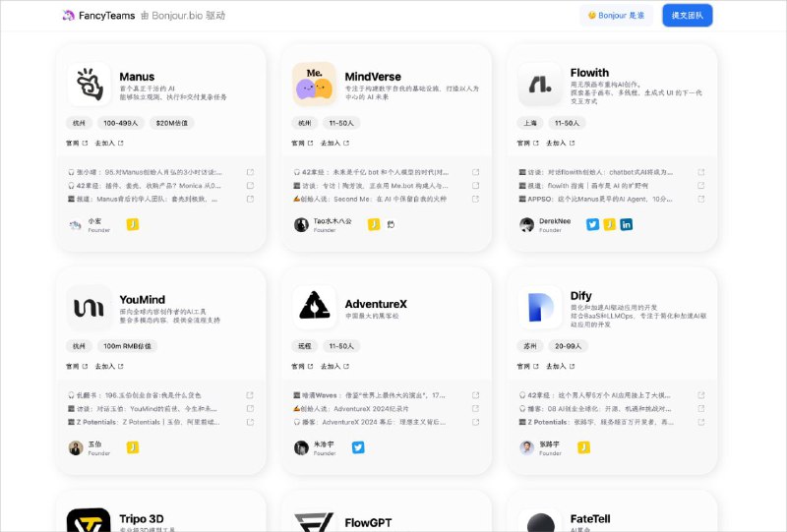Open the Bonjour 是谁 button
This screenshot has width=787, height=532.
(x=617, y=16)
